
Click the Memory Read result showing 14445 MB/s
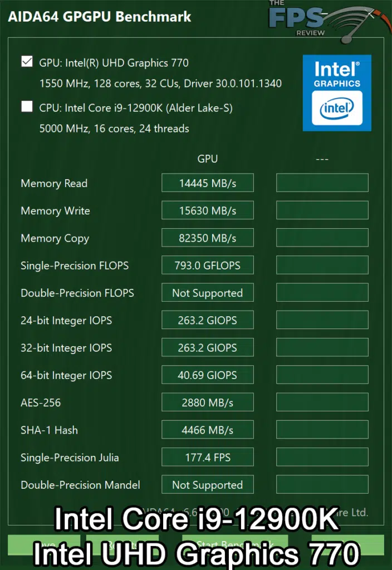[x=207, y=183]
